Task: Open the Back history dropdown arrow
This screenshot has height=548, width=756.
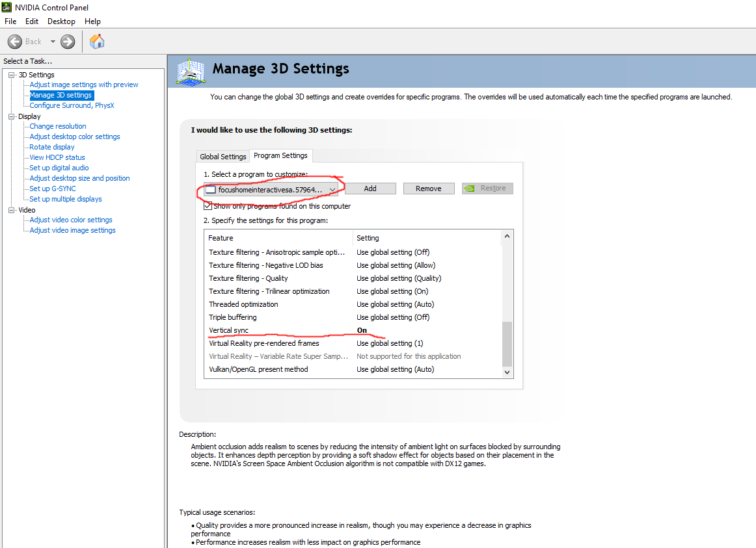Action: click(53, 42)
